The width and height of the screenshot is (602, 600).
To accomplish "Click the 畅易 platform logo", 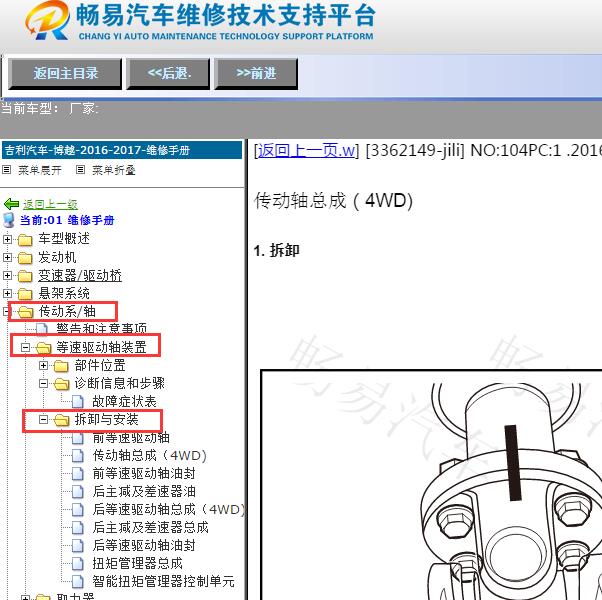I will pos(48,20).
